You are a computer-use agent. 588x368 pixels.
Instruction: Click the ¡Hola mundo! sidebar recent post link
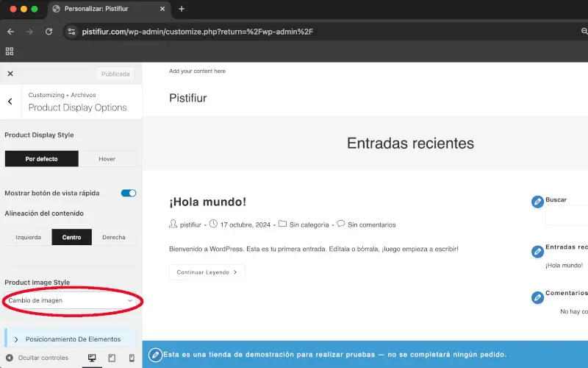point(564,266)
